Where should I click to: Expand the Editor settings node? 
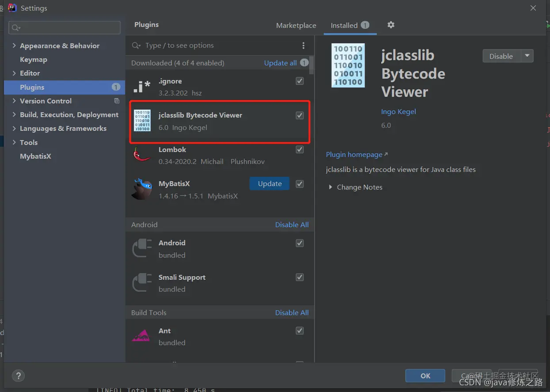click(14, 73)
